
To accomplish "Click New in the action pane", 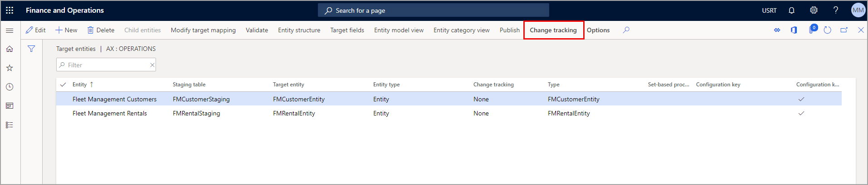I will [66, 30].
